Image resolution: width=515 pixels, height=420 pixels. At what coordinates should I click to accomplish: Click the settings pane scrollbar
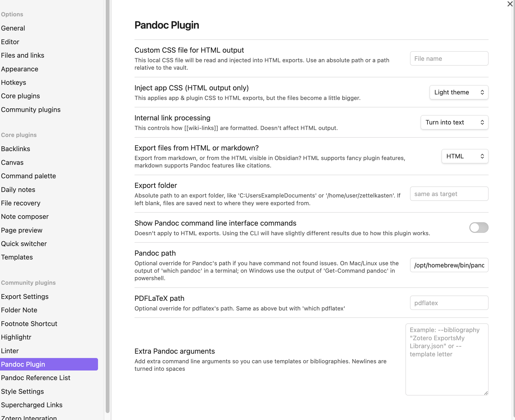click(x=514, y=208)
